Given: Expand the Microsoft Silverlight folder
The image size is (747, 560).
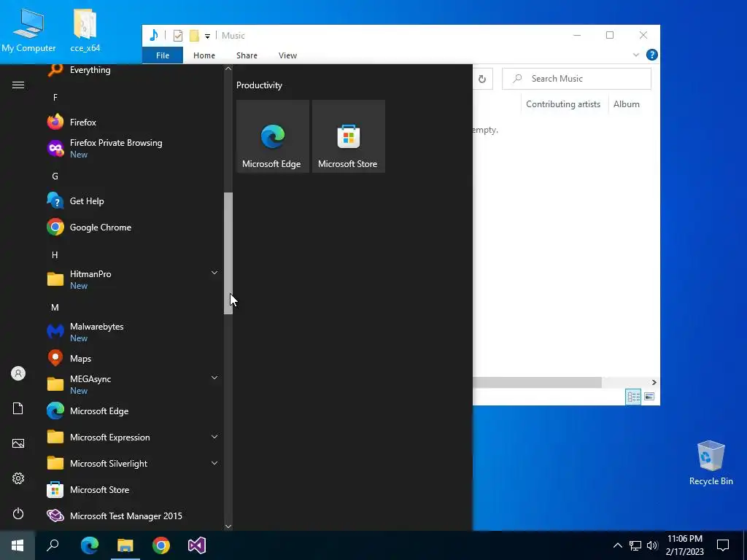Looking at the screenshot, I should [x=214, y=463].
